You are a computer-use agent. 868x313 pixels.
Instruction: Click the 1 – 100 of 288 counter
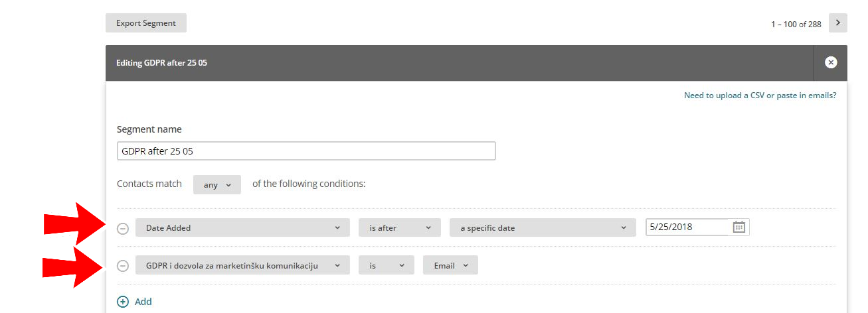pyautogui.click(x=796, y=25)
